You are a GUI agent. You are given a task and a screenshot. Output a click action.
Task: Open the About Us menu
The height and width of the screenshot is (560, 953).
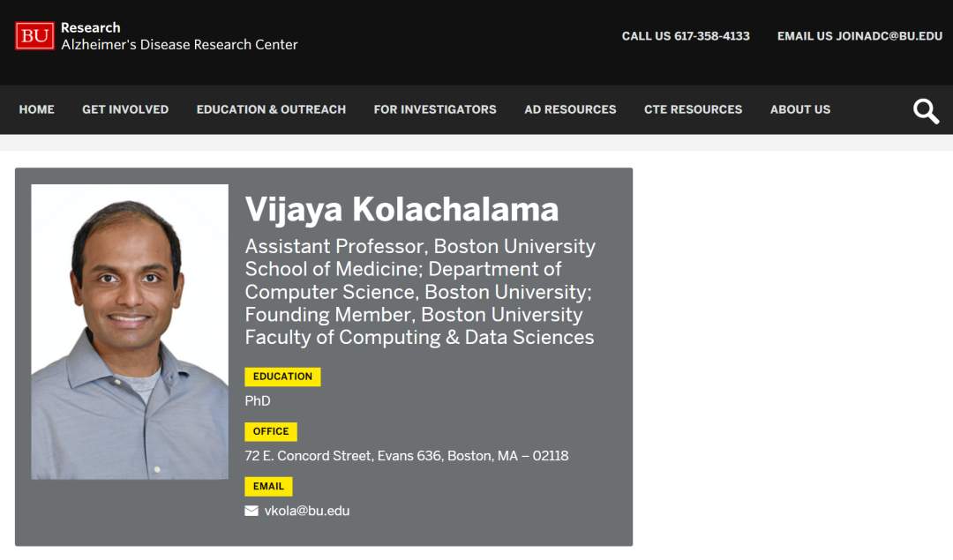[x=800, y=109]
